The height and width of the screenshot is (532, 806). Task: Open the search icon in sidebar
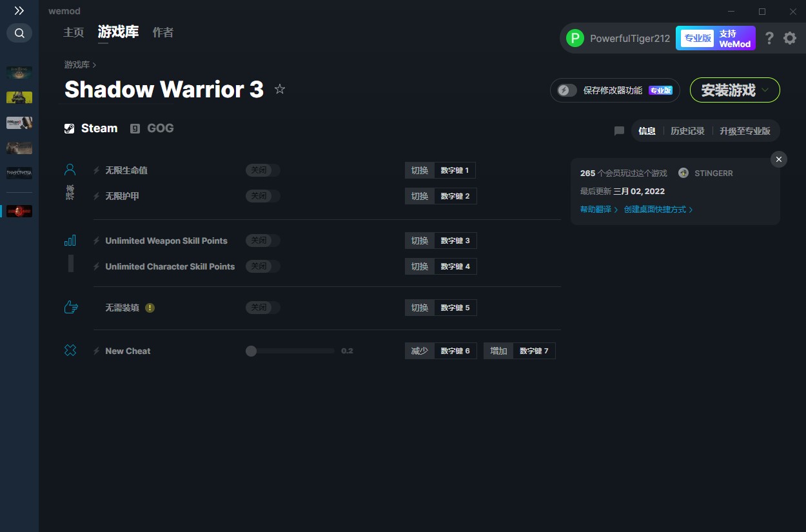pyautogui.click(x=19, y=33)
